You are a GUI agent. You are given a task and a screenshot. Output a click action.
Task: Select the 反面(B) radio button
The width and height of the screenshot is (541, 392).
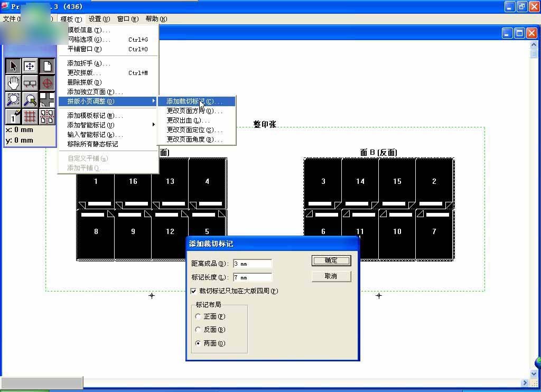coord(198,330)
